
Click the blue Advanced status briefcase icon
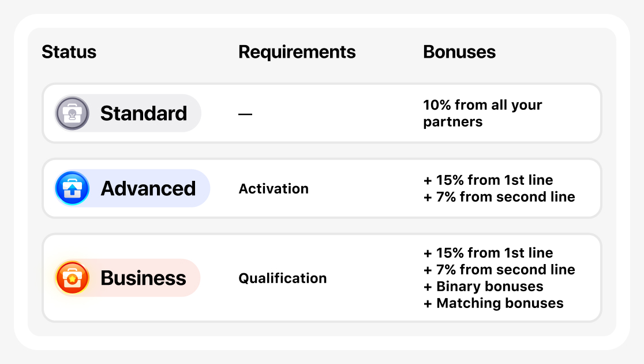pos(72,188)
